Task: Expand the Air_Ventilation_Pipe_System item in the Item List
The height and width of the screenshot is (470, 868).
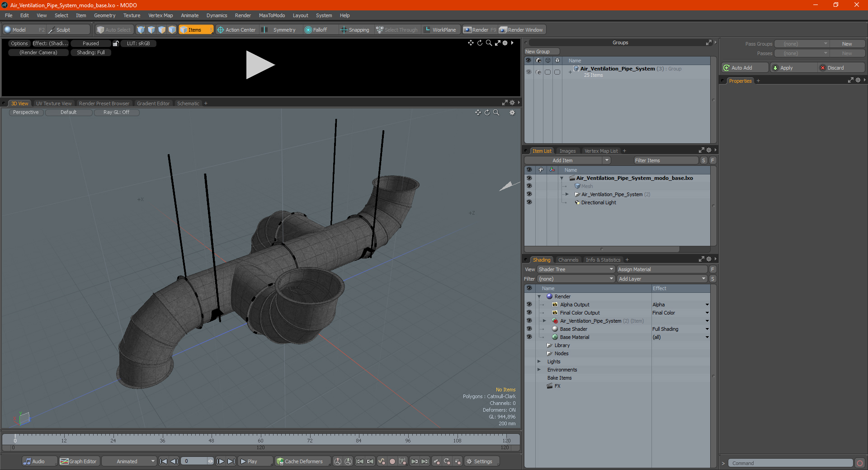Action: coord(567,194)
